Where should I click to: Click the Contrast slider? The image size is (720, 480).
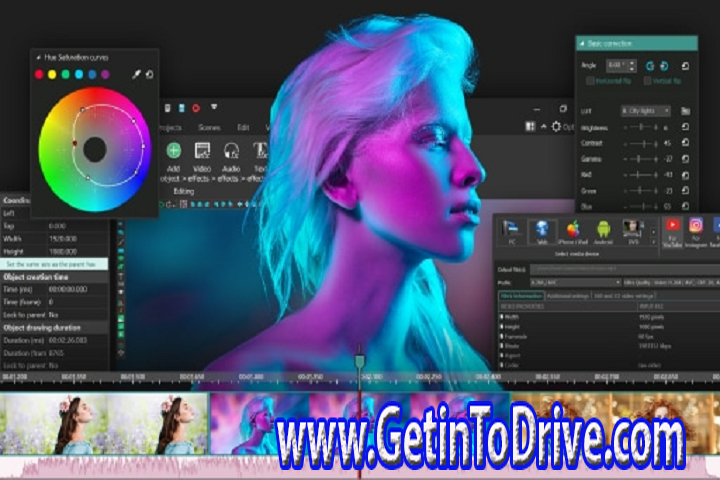coord(641,143)
